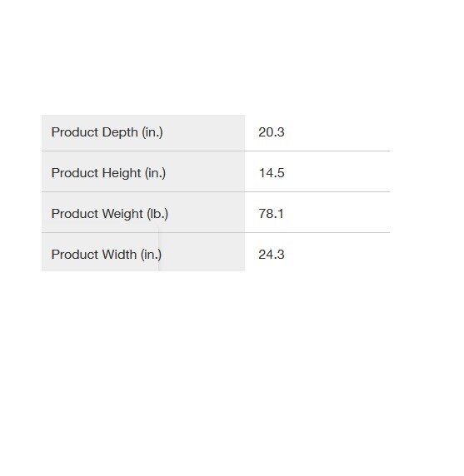
Task: Click the word Width in the table
Action: click(x=119, y=255)
